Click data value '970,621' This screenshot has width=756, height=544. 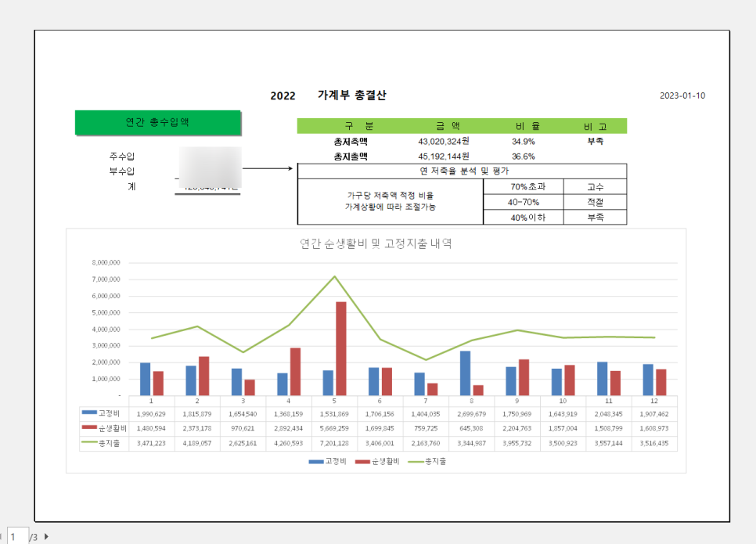pos(243,428)
